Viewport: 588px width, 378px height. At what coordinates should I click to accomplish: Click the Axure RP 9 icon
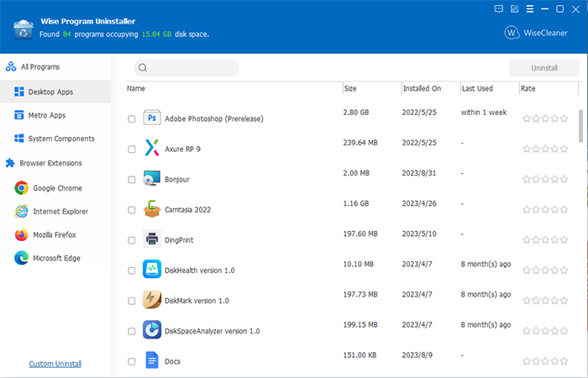pyautogui.click(x=152, y=149)
